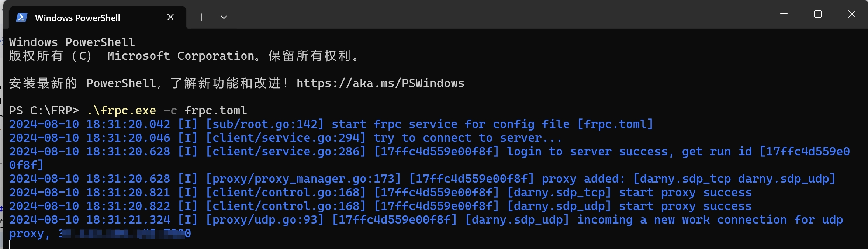Select the Windows PowerShell tab
This screenshot has height=249, width=868.
77,17
